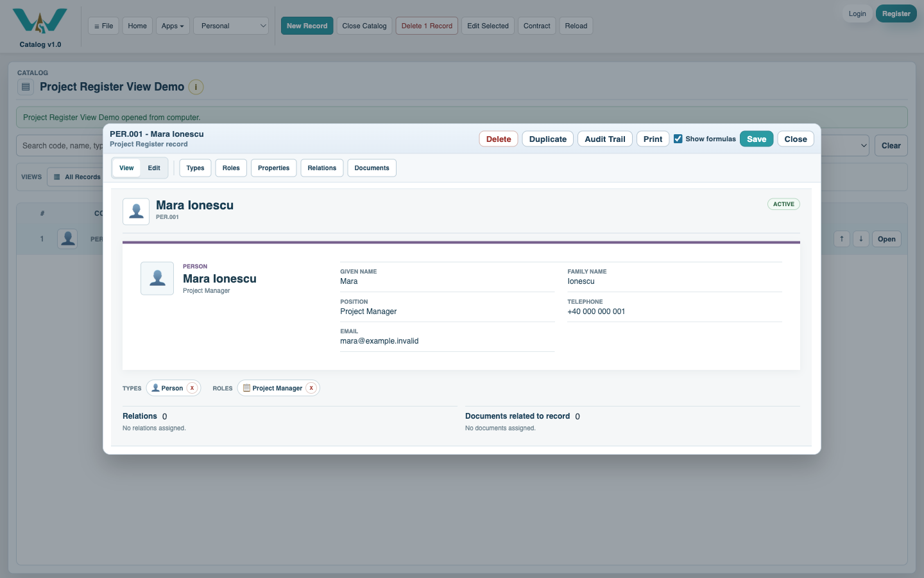
Task: Print the record
Action: (x=653, y=139)
